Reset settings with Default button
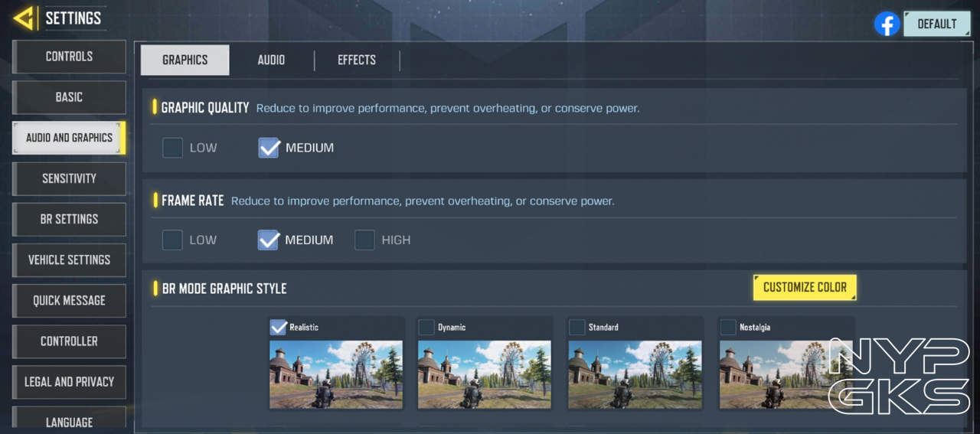Image resolution: width=980 pixels, height=434 pixels. [x=937, y=24]
